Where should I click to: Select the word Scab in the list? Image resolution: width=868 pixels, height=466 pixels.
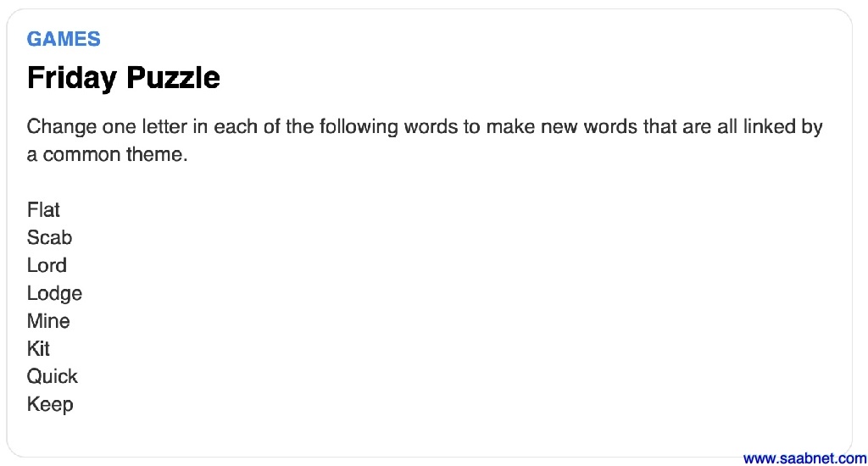pos(49,237)
